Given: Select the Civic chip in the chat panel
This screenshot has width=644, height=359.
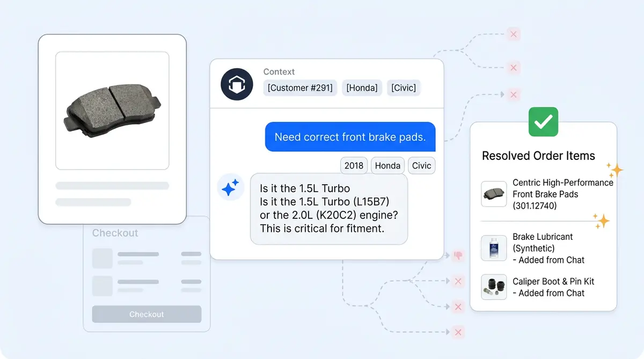Looking at the screenshot, I should [x=422, y=165].
